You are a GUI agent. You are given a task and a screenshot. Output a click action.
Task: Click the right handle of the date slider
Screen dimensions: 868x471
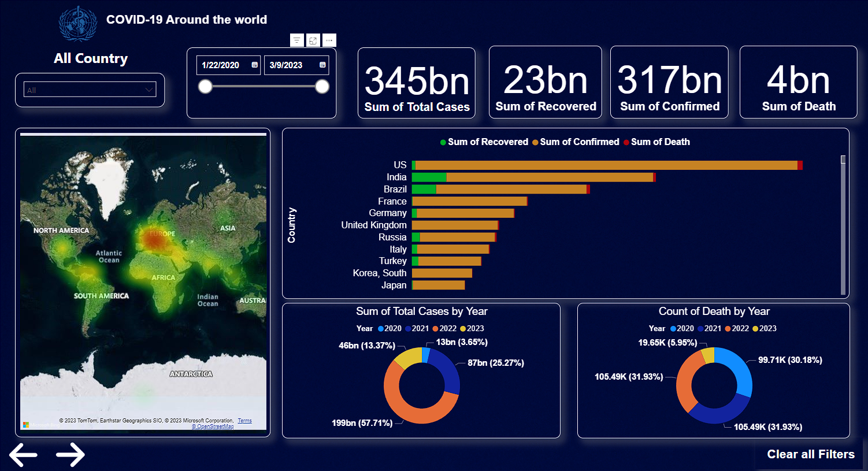coord(322,87)
